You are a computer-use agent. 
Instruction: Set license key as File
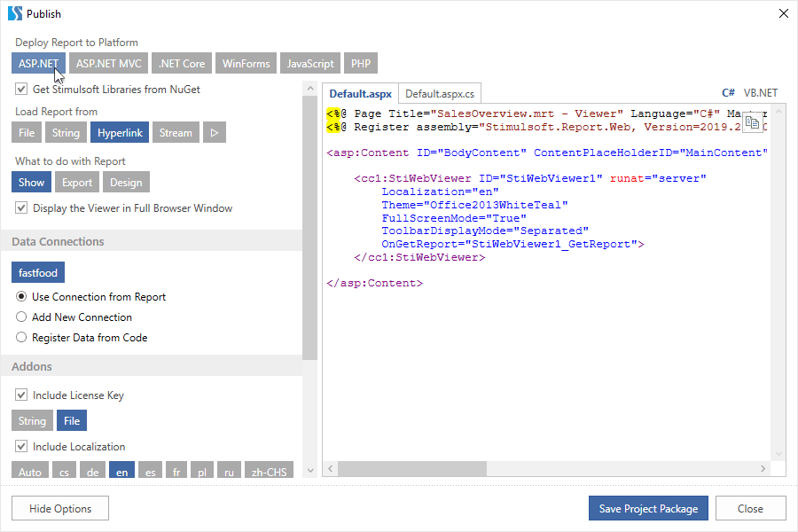pos(72,420)
